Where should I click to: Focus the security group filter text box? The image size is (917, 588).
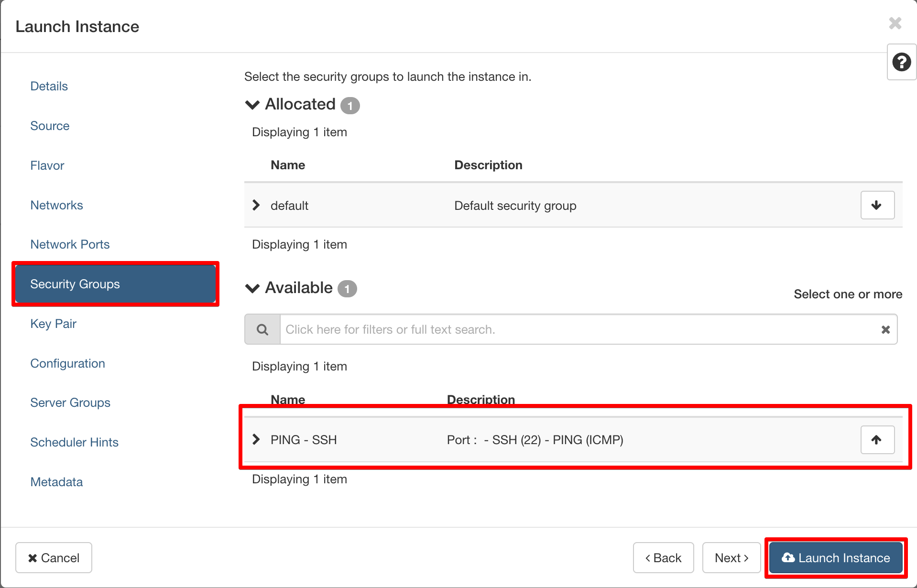pos(579,329)
